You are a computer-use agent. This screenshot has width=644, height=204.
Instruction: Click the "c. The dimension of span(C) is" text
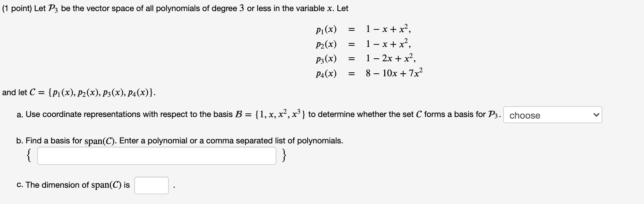tap(73, 185)
